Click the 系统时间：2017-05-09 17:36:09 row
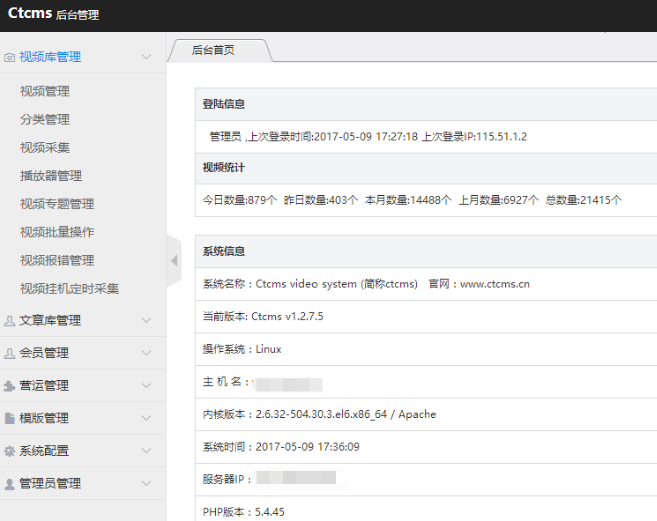The width and height of the screenshot is (657, 521). click(x=426, y=447)
